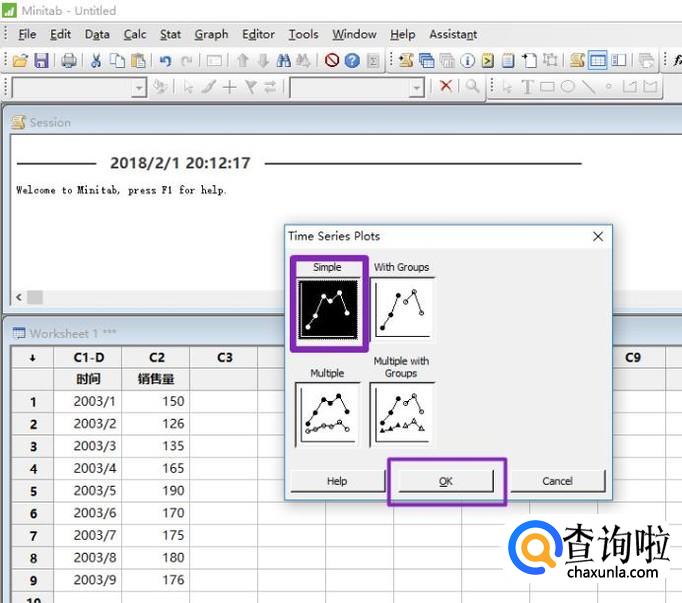Click the Session window title scroll icon
Screen dimensions: 682x603
pos(18,123)
